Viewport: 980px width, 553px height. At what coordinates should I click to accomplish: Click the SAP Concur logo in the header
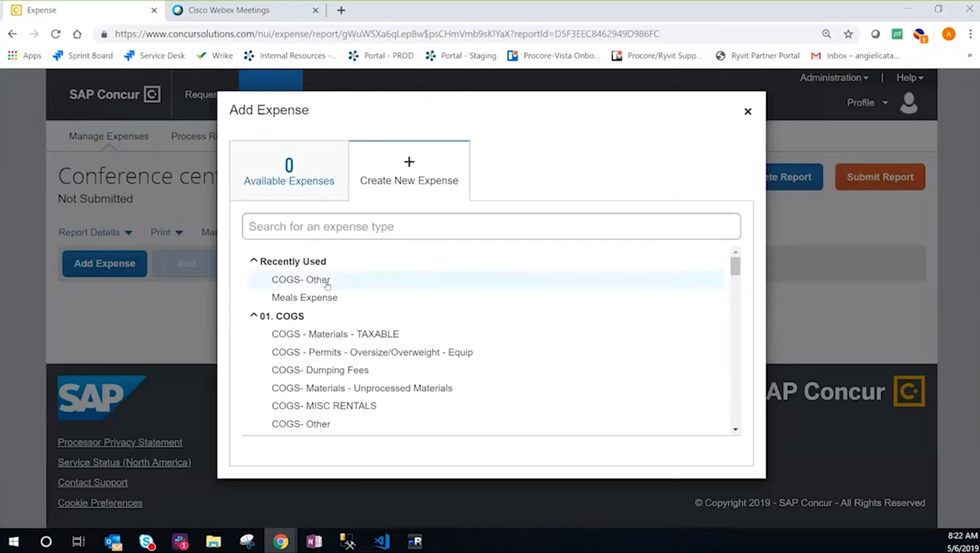click(x=114, y=94)
